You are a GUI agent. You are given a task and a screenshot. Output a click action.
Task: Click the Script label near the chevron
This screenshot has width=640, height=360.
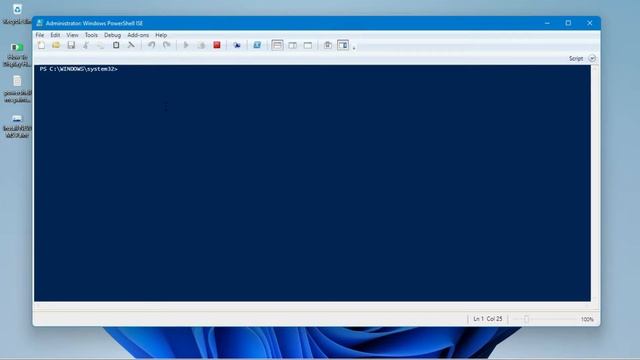[x=576, y=59]
